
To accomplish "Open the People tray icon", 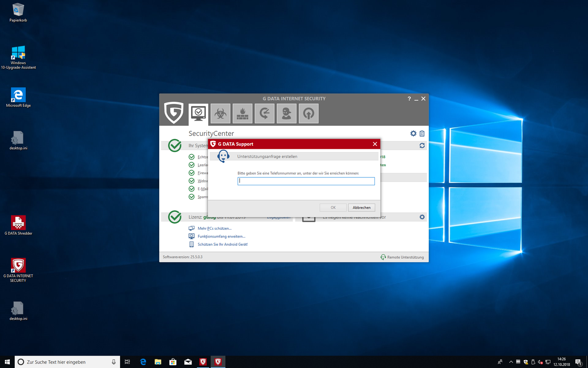I will pyautogui.click(x=500, y=362).
